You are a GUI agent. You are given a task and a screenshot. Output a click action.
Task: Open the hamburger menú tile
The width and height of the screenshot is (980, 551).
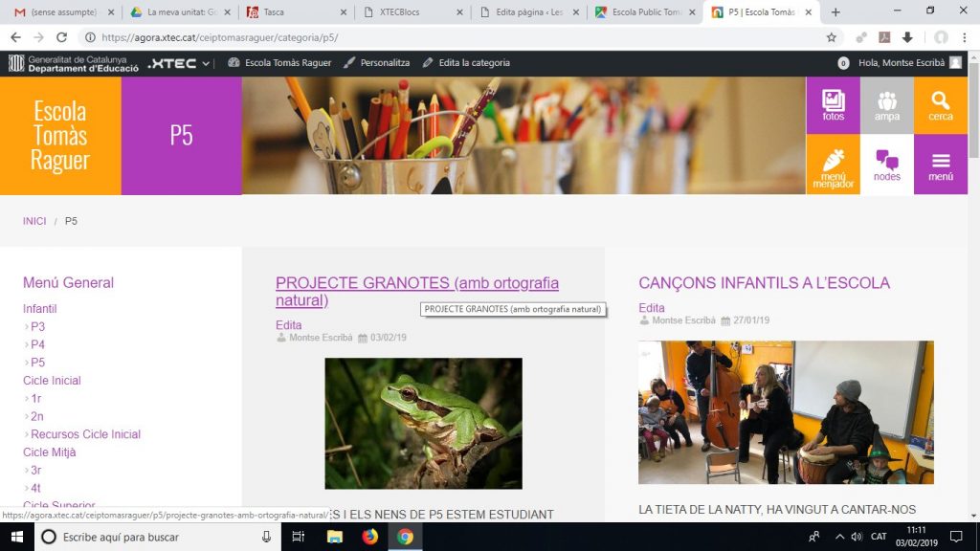[940, 165]
